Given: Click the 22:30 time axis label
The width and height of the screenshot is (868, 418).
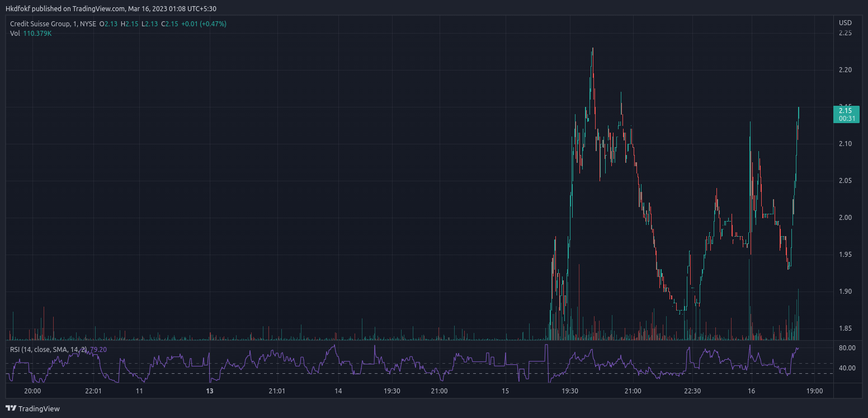Looking at the screenshot, I should pyautogui.click(x=692, y=391).
